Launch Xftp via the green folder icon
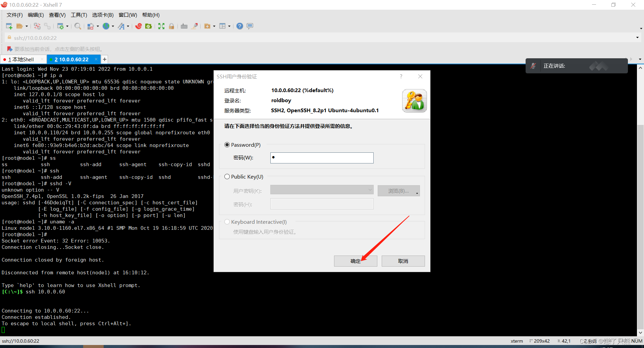The height and width of the screenshot is (348, 644). tap(149, 26)
